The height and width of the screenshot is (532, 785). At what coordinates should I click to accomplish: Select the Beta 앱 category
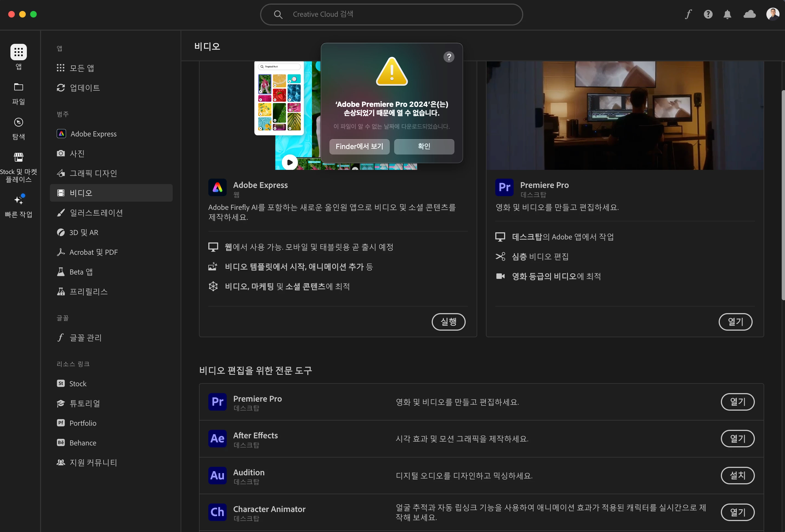click(81, 272)
